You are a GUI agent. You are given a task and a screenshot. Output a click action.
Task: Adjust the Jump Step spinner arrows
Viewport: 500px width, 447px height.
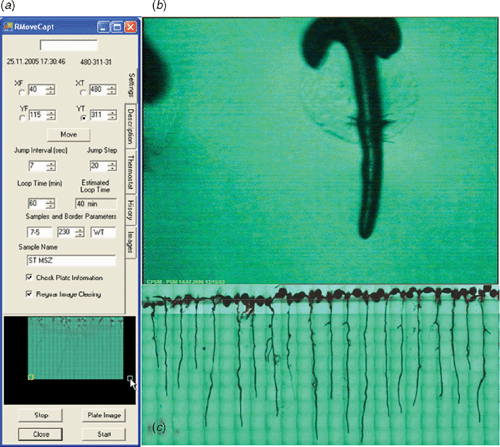coord(112,166)
